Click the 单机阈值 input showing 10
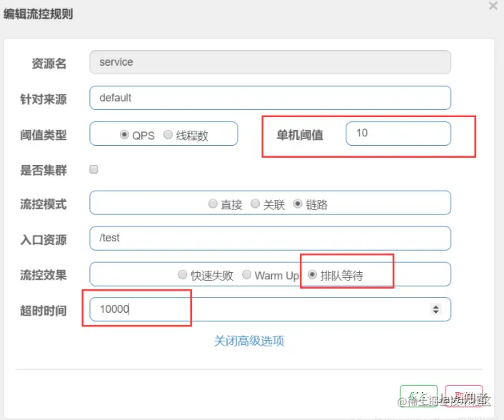Image resolution: width=504 pixels, height=420 pixels. point(398,134)
